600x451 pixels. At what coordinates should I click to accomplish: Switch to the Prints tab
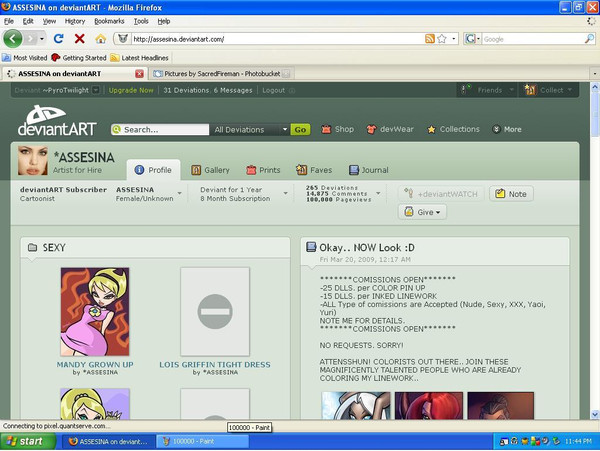(263, 170)
